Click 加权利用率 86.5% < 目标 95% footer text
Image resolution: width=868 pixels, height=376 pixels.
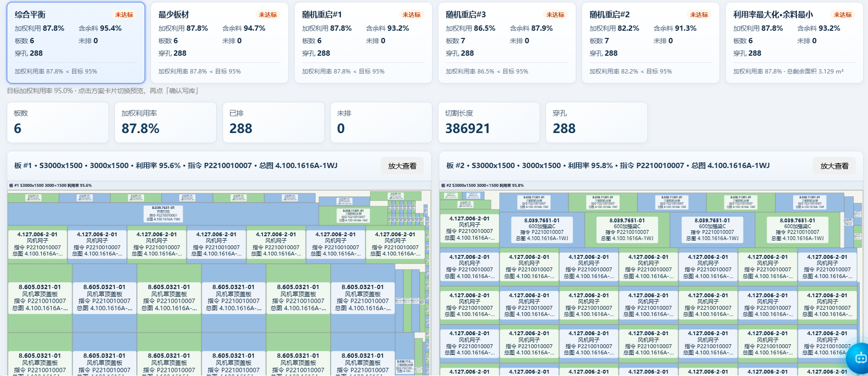487,72
